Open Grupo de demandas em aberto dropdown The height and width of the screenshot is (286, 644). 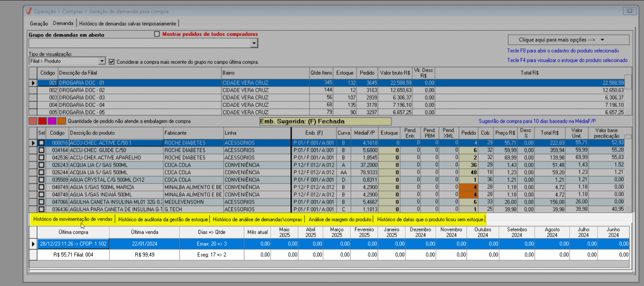point(254,43)
